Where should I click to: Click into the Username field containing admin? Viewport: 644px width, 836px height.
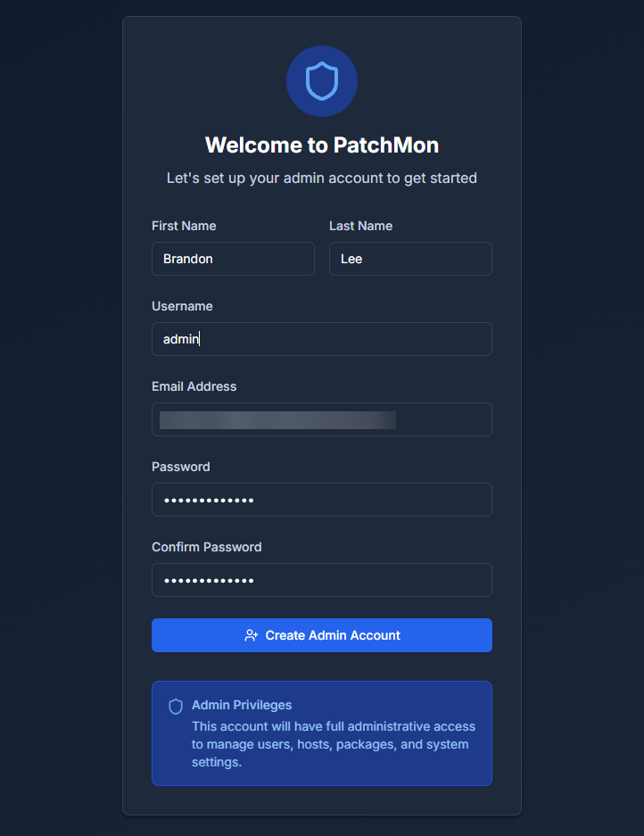click(322, 339)
